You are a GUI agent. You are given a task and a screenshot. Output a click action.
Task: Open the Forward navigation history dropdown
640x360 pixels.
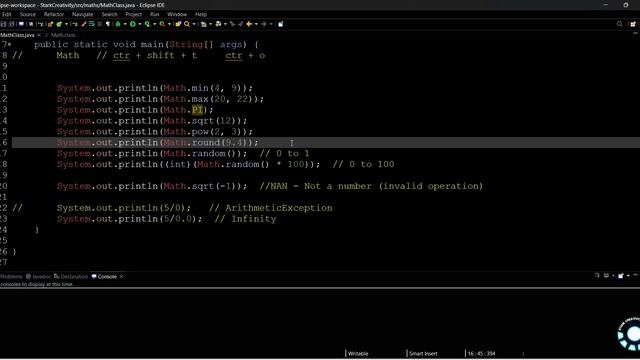click(x=271, y=24)
